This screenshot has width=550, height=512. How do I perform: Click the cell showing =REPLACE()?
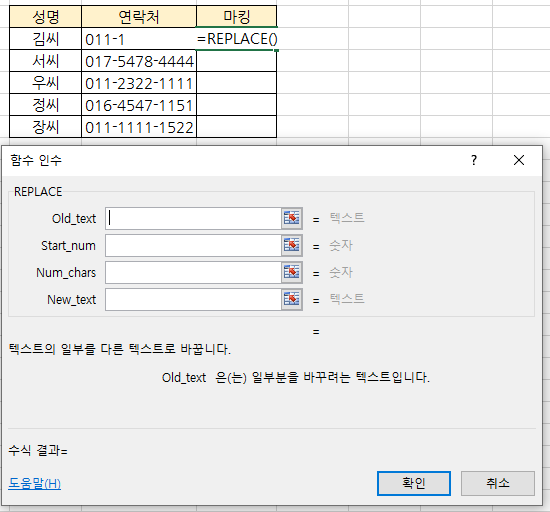[x=236, y=39]
